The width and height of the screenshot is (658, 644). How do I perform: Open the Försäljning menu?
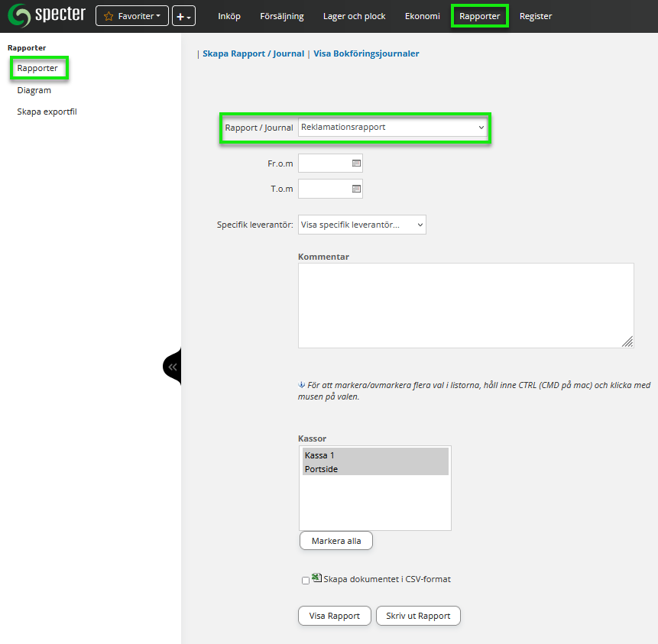[x=281, y=16]
